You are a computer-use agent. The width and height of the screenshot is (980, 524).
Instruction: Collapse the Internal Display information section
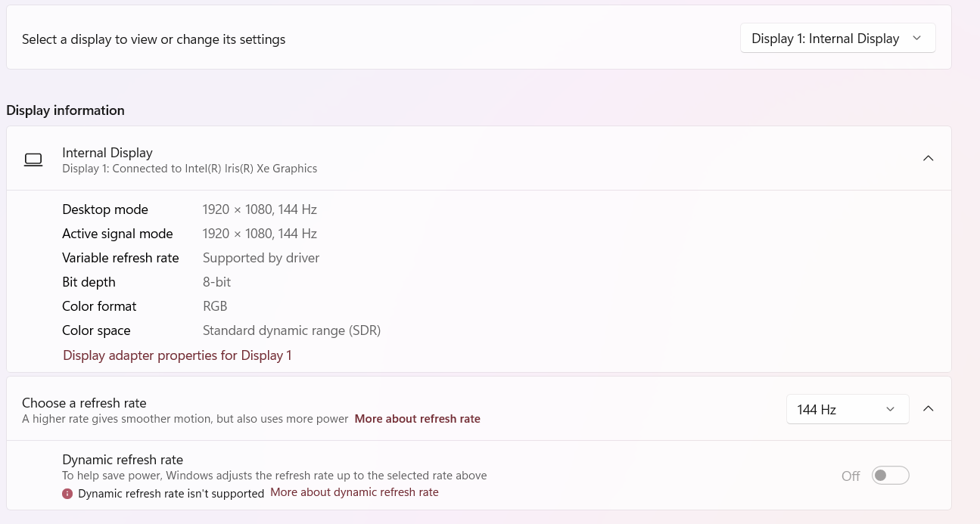[929, 158]
